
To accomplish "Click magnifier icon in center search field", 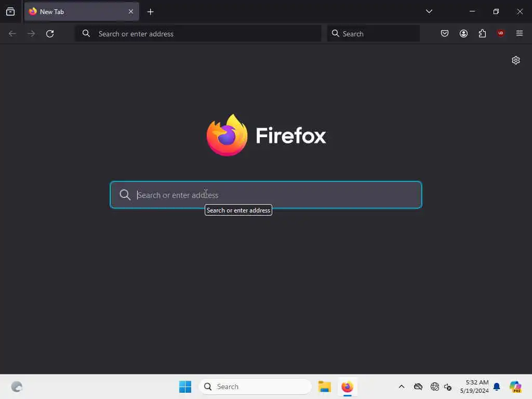I will point(125,195).
